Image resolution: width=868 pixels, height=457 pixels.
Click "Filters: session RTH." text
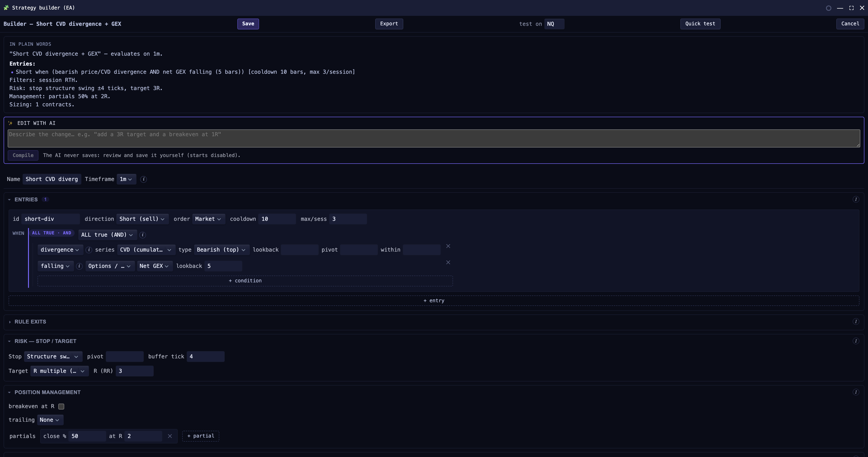click(43, 80)
